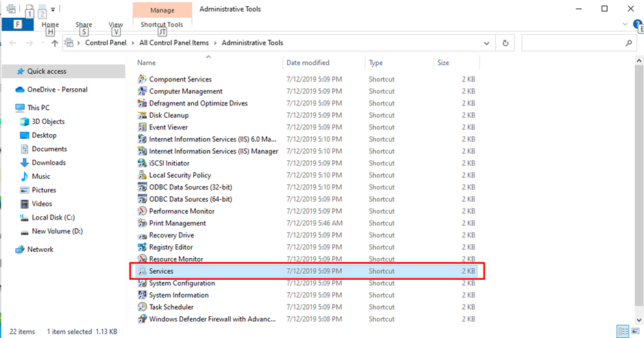Screen dimensions: 644x338
Task: Click All Control Panel Items breadcrumb
Action: (x=174, y=42)
